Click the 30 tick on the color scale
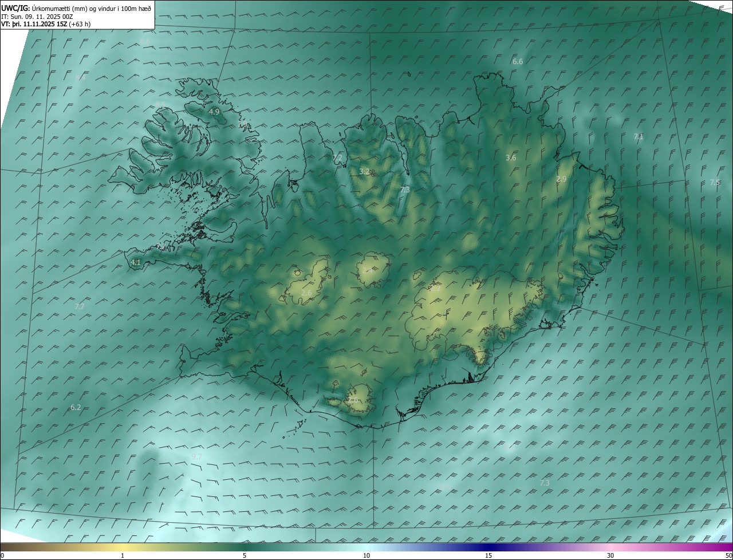Screen dimensions: 733x560 tap(610, 556)
